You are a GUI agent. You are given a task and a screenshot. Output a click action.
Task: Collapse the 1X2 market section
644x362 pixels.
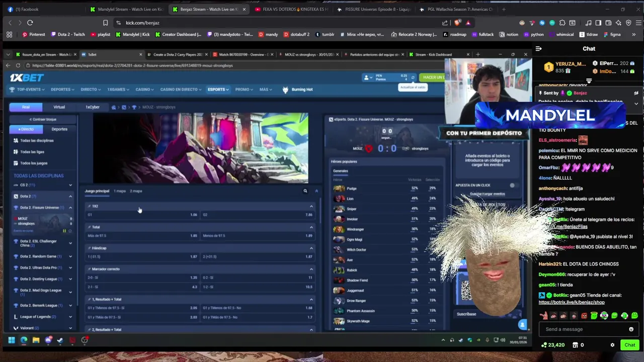(311, 206)
